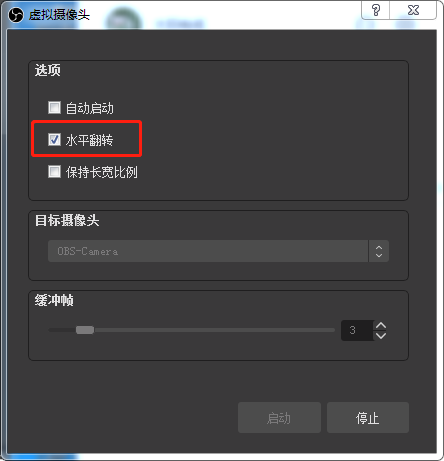Click the 水平翻转 label text
Viewport: 444px width, 461px height.
pyautogui.click(x=89, y=140)
